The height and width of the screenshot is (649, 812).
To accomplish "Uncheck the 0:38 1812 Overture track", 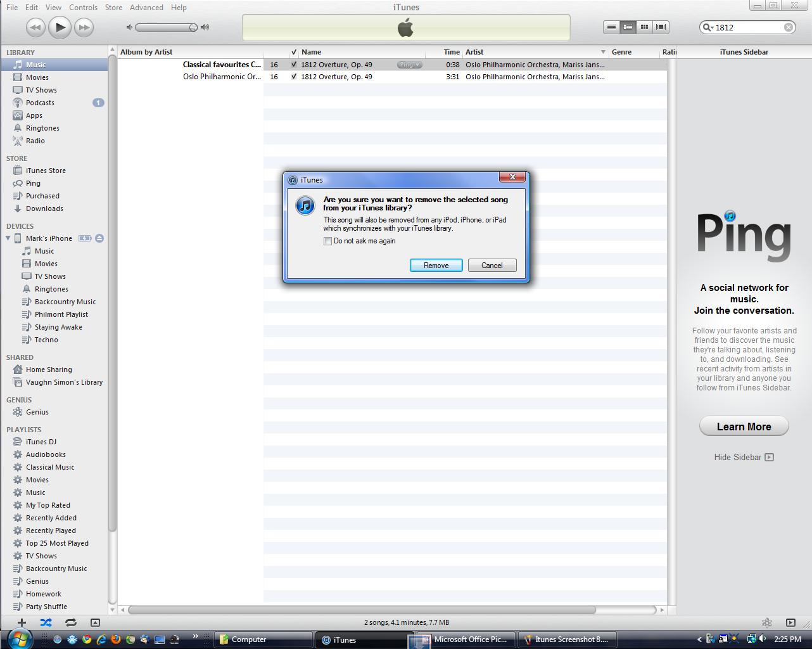I will point(294,65).
